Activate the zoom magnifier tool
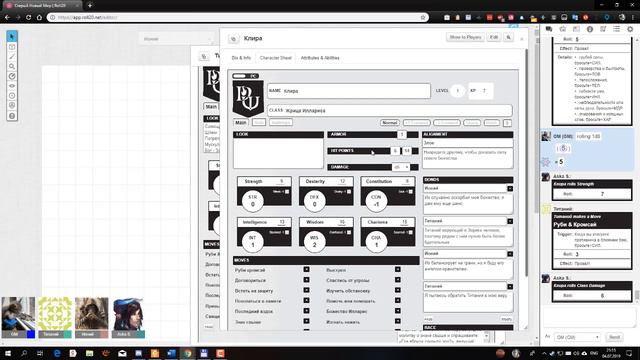This screenshot has height=360, width=640. click(12, 67)
